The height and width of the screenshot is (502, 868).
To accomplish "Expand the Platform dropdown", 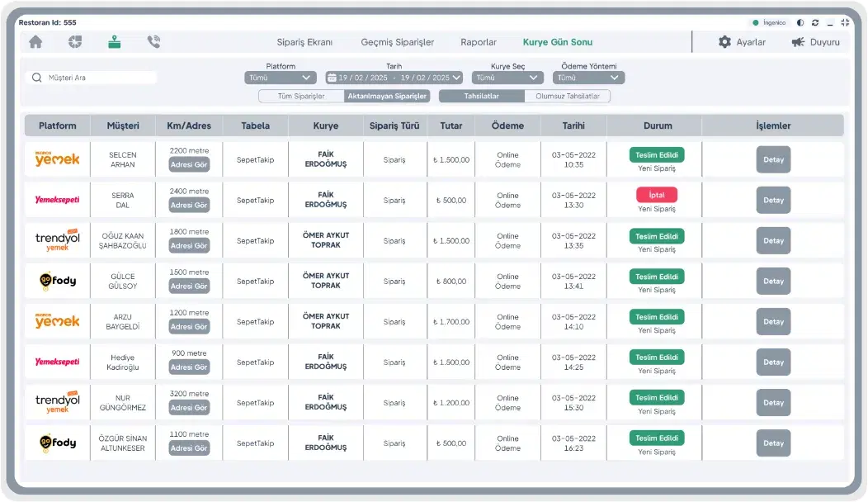I will coord(280,78).
